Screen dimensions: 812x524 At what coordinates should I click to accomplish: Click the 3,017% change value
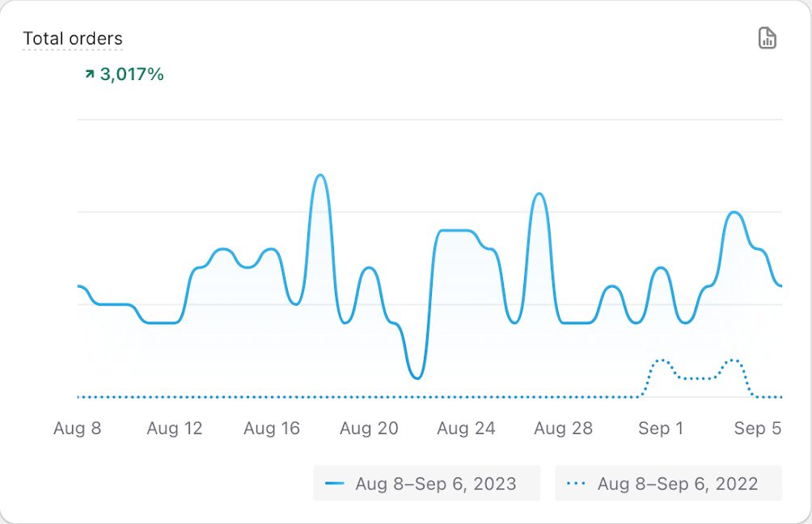click(x=132, y=74)
